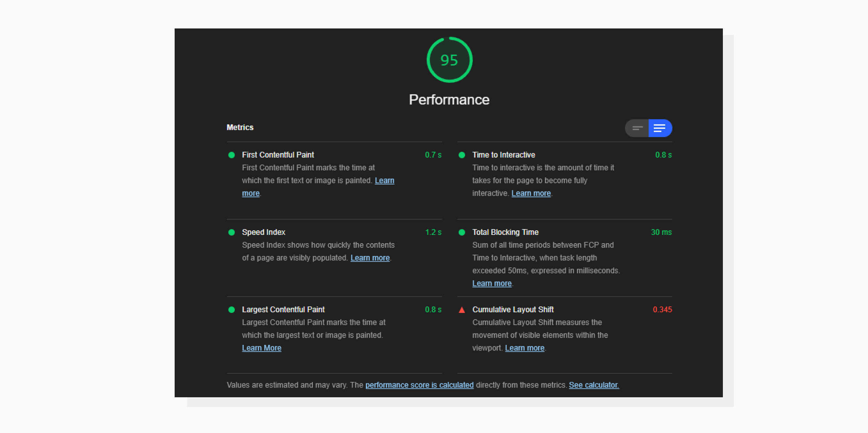Toggle the metrics layout switch to detailed mode
This screenshot has height=433, width=868.
[660, 128]
